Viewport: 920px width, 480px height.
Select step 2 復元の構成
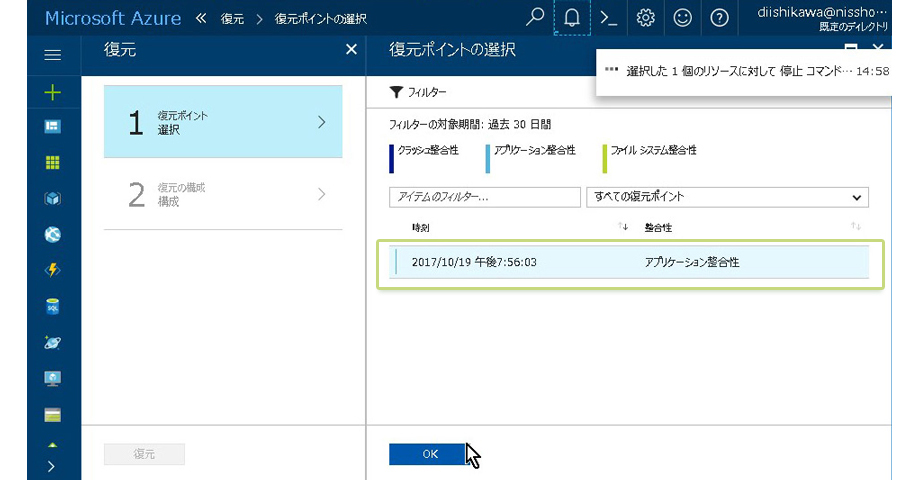click(223, 194)
